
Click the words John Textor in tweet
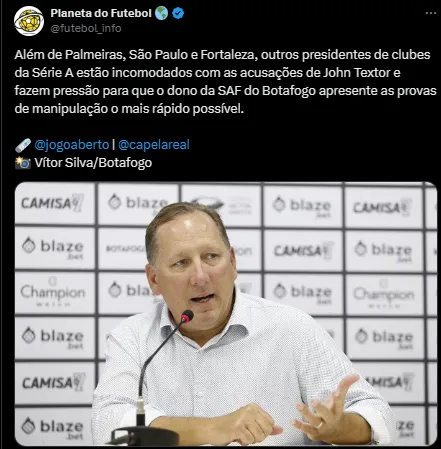click(357, 73)
